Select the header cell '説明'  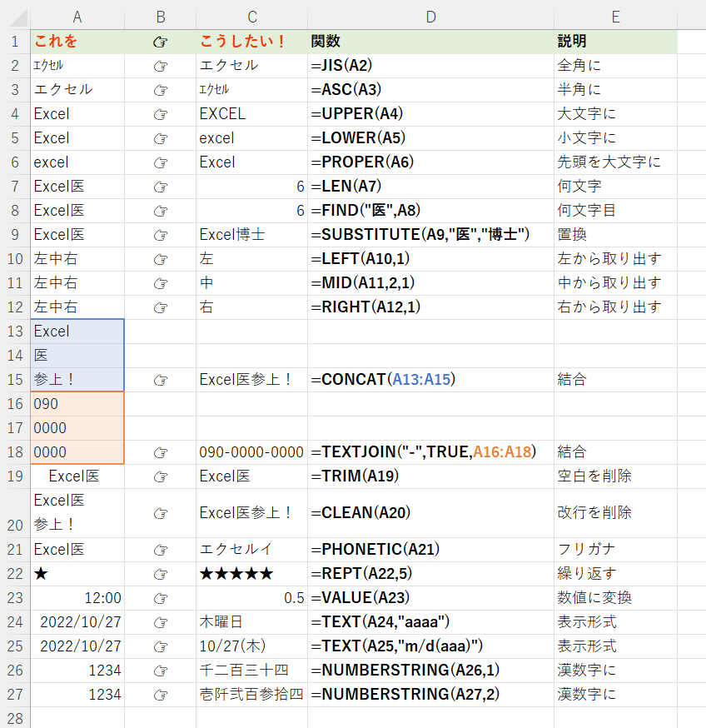click(x=615, y=42)
